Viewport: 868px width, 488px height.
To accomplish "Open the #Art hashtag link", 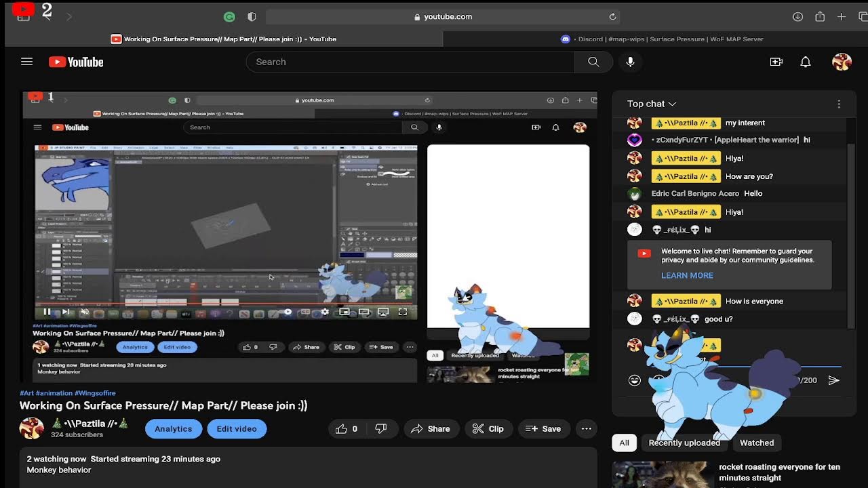I will [x=26, y=393].
